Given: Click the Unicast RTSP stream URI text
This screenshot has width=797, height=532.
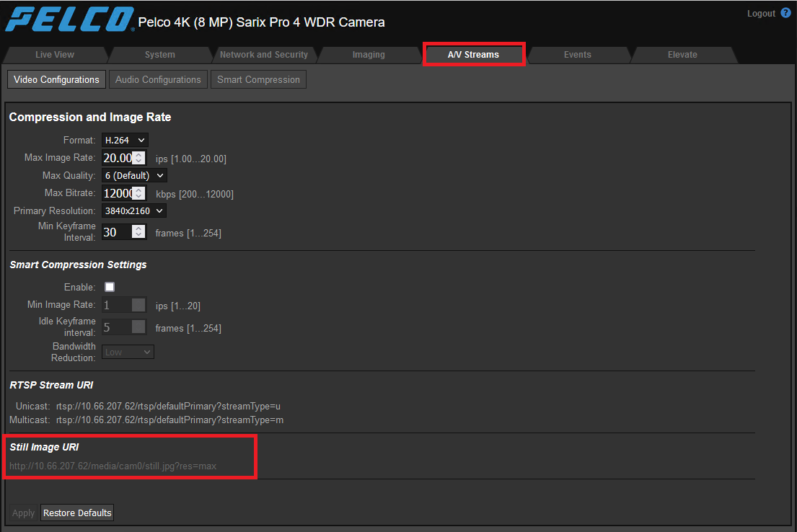Looking at the screenshot, I should [x=168, y=407].
